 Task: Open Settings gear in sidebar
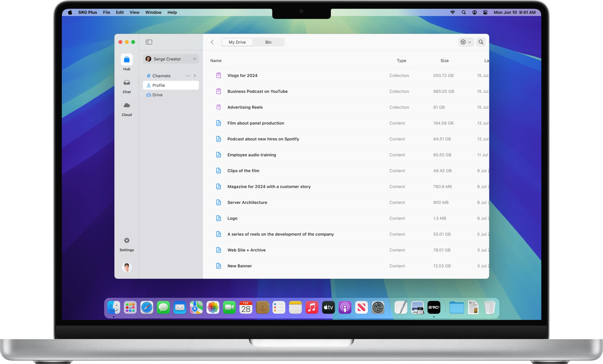[x=127, y=240]
